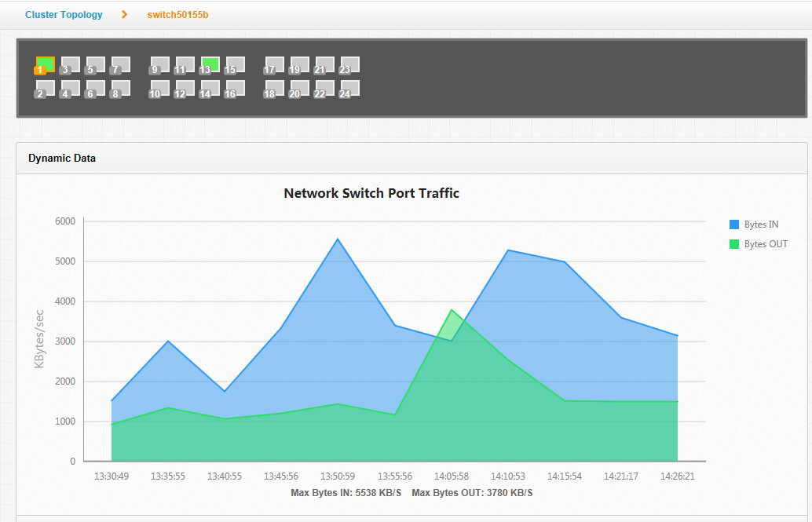Click the switch50155b breadcrumb
Image resolution: width=812 pixels, height=522 pixels.
pos(177,14)
